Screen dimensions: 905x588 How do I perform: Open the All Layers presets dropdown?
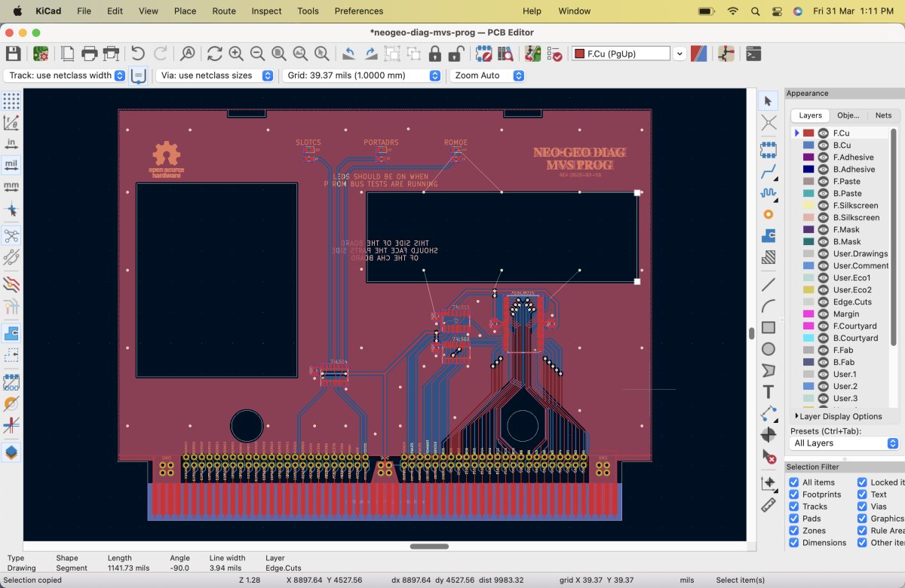(844, 443)
